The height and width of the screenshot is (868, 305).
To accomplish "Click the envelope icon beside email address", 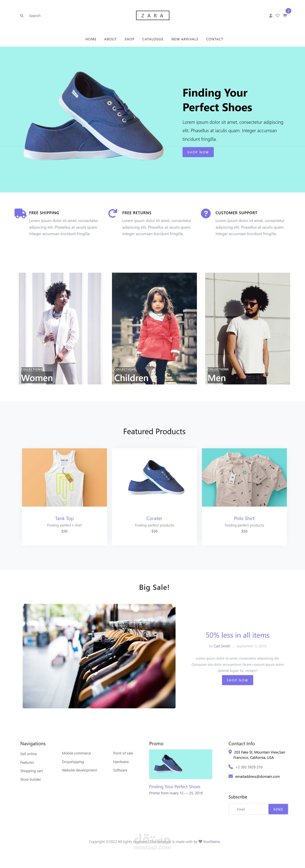I will (x=231, y=776).
